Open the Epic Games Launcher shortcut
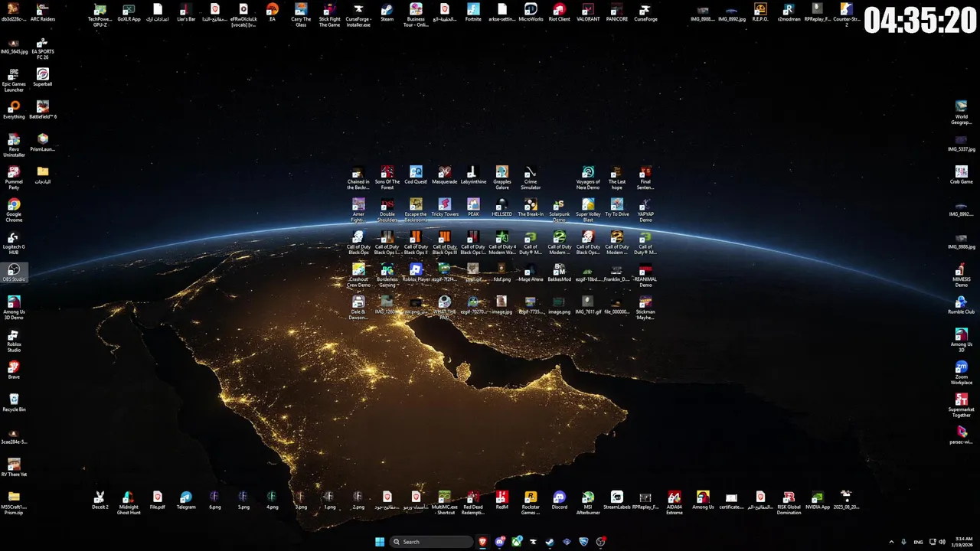 click(x=14, y=80)
